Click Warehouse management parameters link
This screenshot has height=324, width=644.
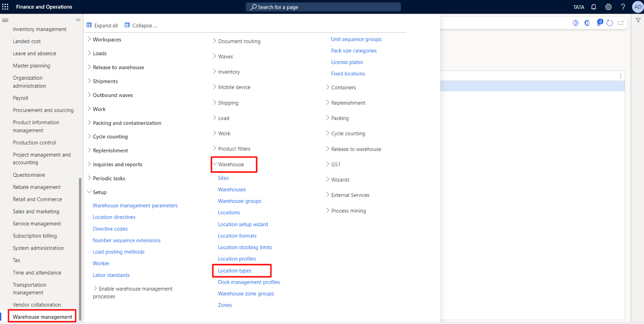click(x=135, y=205)
